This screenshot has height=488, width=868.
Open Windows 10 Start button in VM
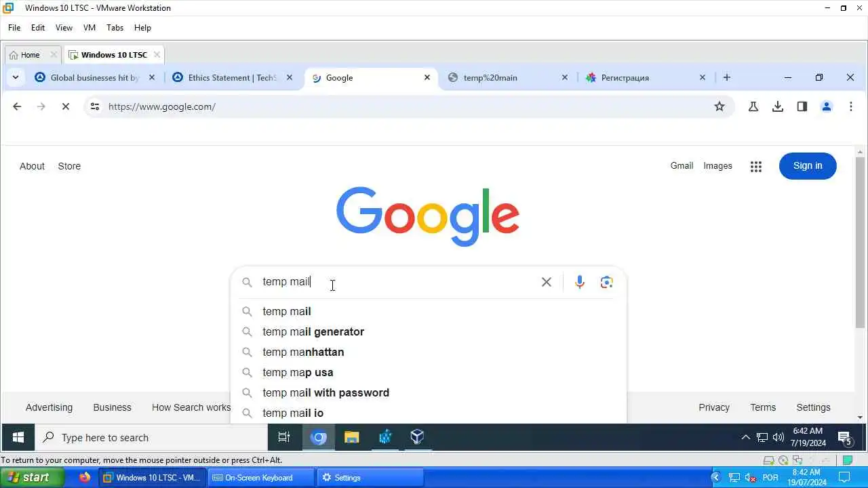tap(18, 438)
